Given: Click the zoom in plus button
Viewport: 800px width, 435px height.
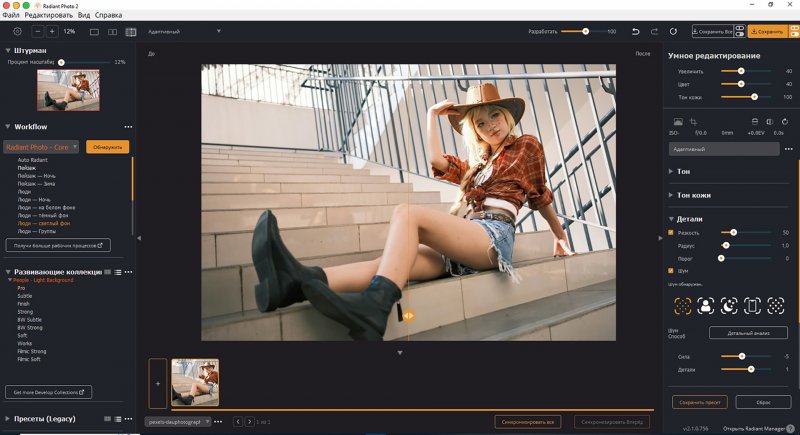Looking at the screenshot, I should (52, 32).
